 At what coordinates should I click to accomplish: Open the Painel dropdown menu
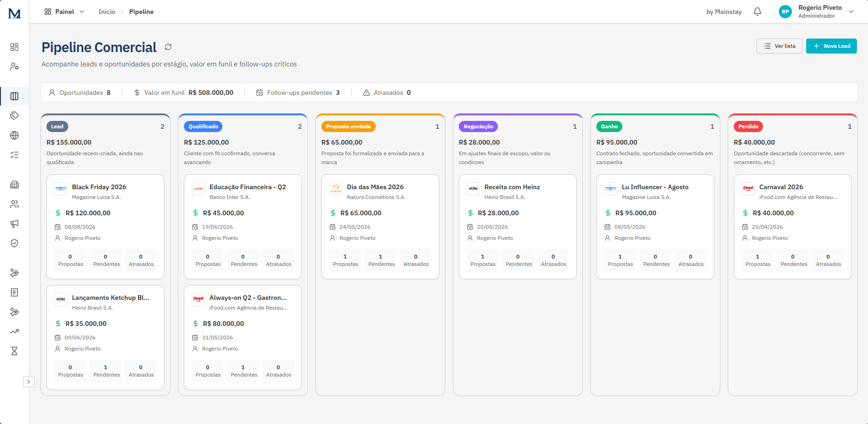pyautogui.click(x=64, y=12)
